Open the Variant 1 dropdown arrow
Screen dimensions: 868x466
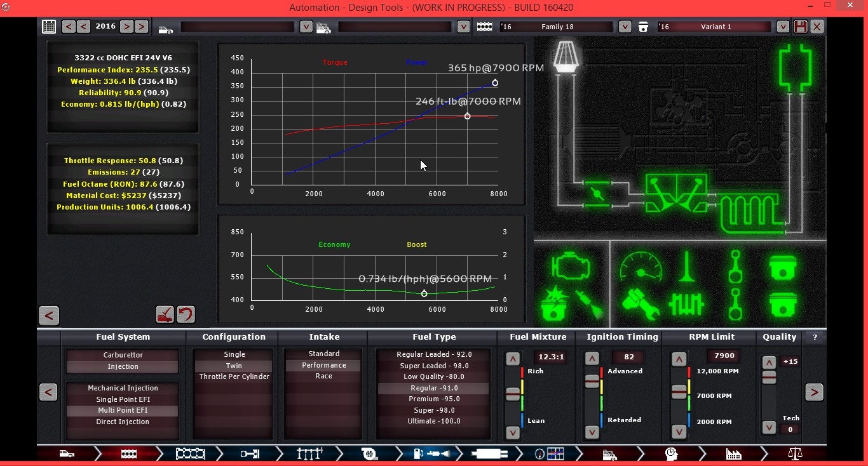click(x=783, y=27)
